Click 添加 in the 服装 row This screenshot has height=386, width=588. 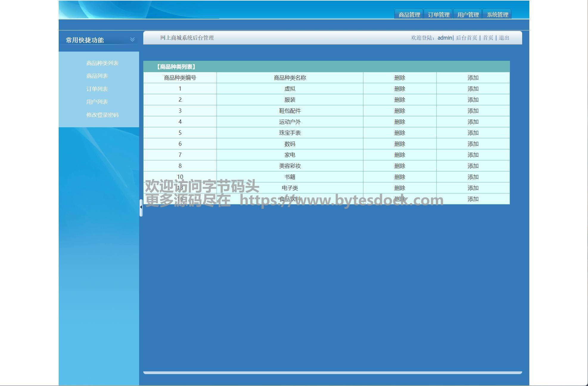tap(473, 100)
